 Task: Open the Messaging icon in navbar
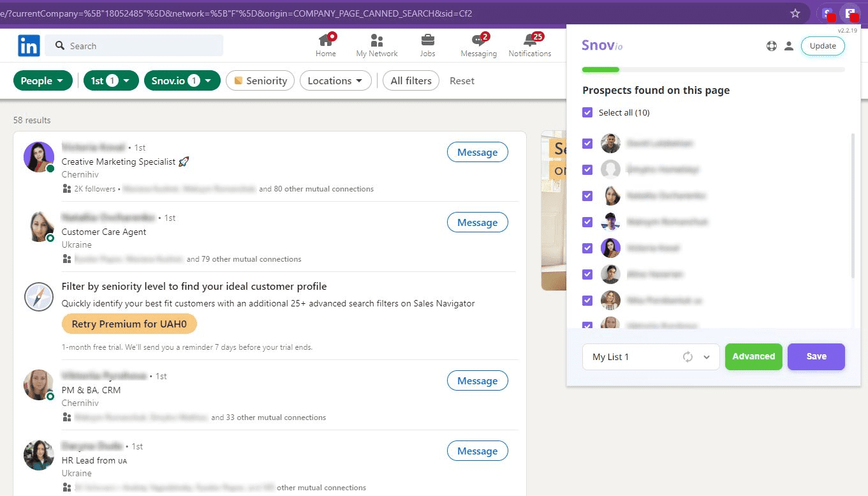point(478,41)
